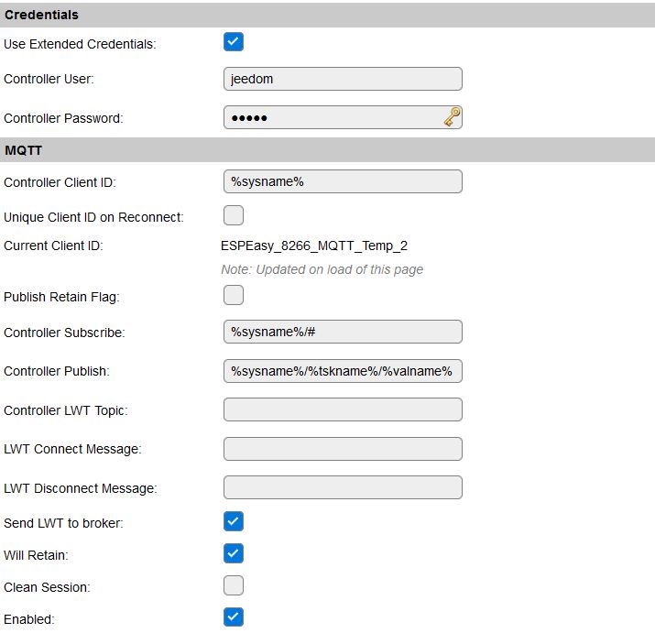This screenshot has width=655, height=644.
Task: Click the current client ID text ESPEasy_8266_MQTT_Temp_2
Action: (x=314, y=246)
